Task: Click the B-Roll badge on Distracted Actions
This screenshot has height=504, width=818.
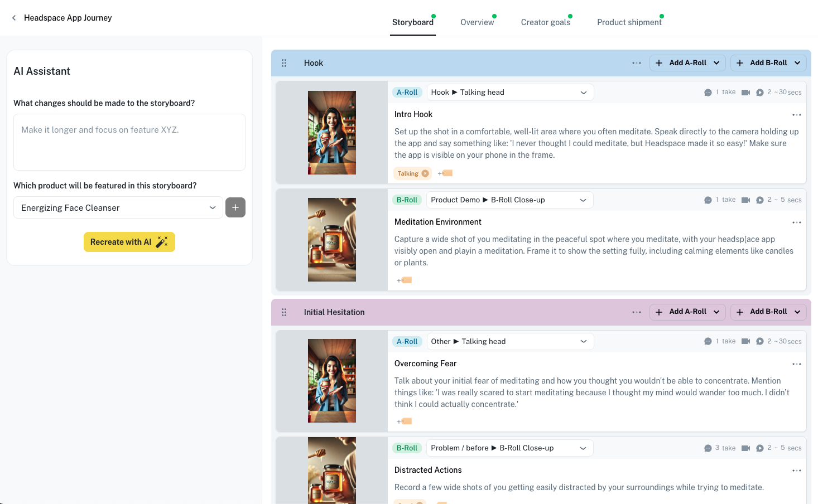Action: pos(407,448)
